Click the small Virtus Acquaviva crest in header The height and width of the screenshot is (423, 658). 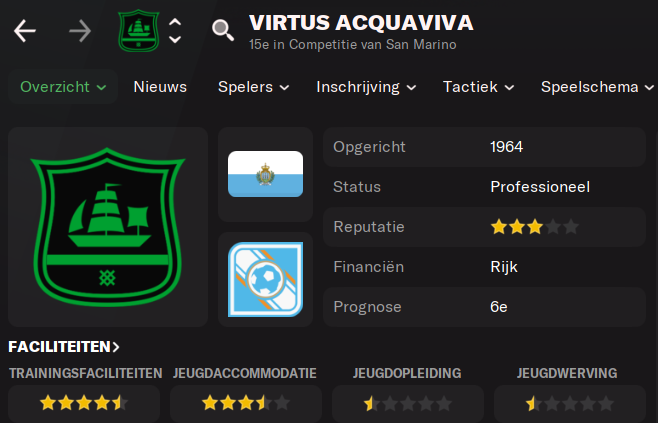[x=139, y=31]
